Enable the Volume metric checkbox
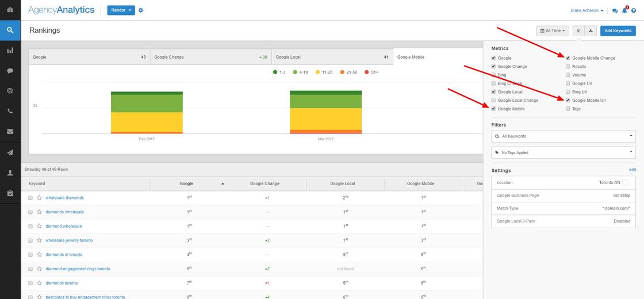The image size is (644, 299). pyautogui.click(x=568, y=75)
